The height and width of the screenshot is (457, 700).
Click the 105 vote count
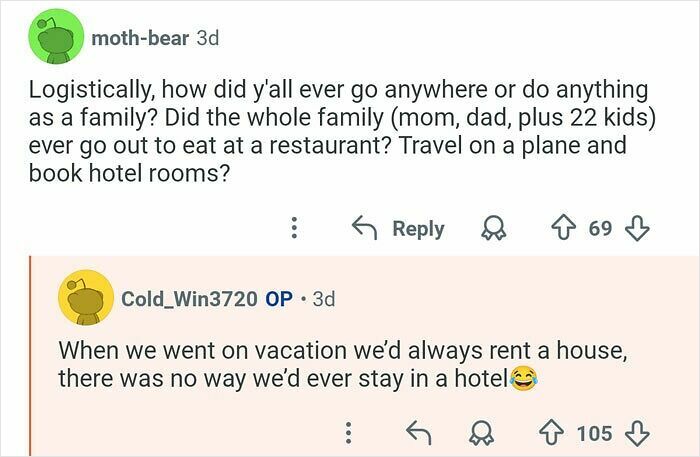click(594, 433)
